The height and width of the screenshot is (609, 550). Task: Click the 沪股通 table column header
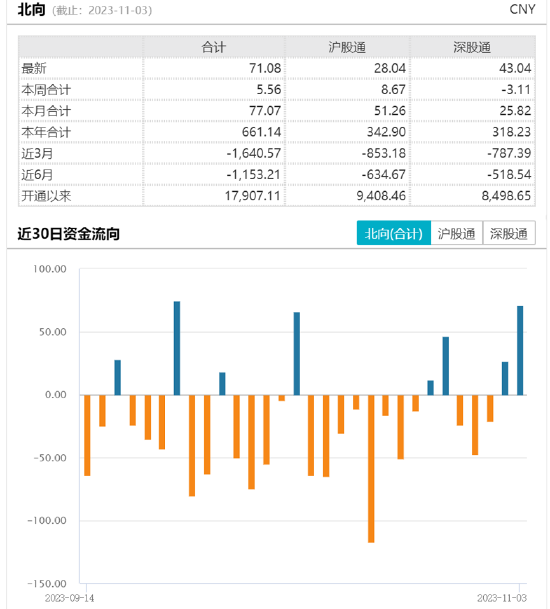[347, 47]
